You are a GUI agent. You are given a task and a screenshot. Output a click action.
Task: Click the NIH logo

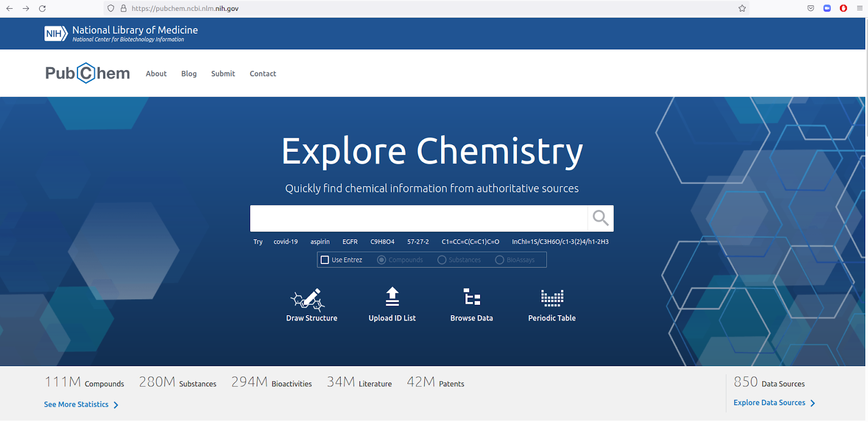[x=56, y=34]
